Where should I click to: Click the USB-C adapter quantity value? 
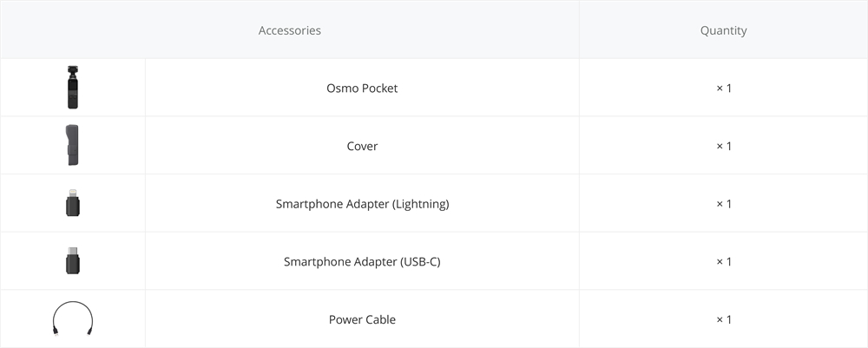click(724, 262)
